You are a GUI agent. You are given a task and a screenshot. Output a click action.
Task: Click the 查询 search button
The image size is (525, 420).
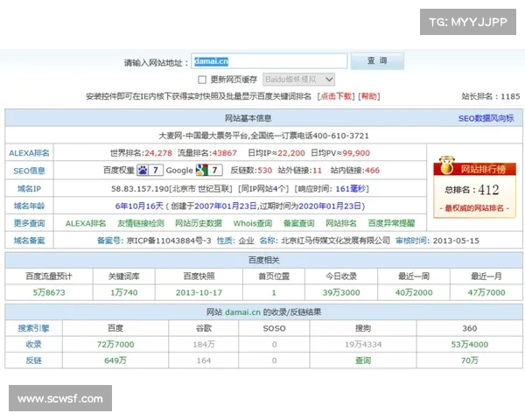coord(377,61)
